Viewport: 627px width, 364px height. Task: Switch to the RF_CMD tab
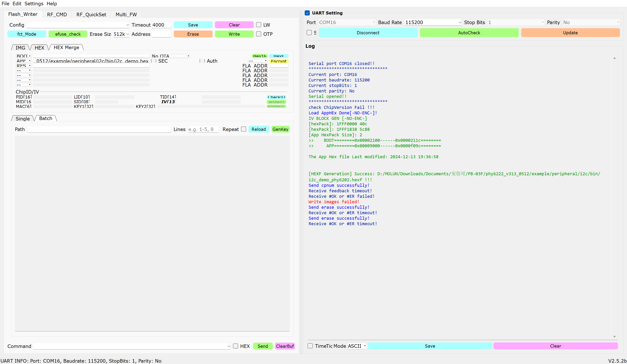point(57,14)
